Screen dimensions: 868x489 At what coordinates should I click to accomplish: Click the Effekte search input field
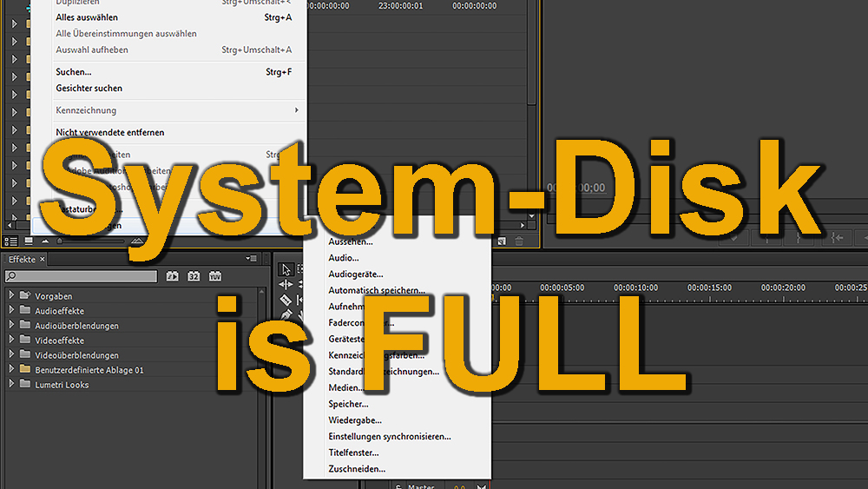(x=81, y=276)
